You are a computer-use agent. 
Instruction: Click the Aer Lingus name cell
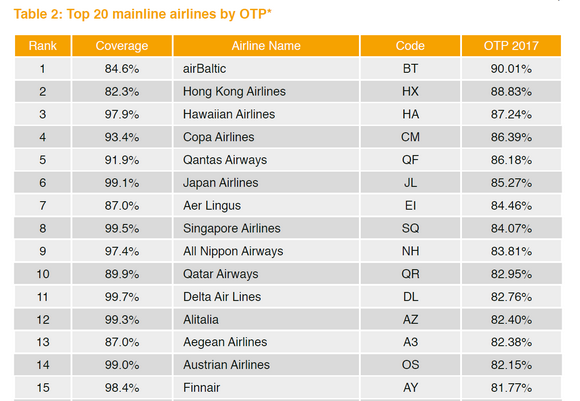[x=266, y=205]
